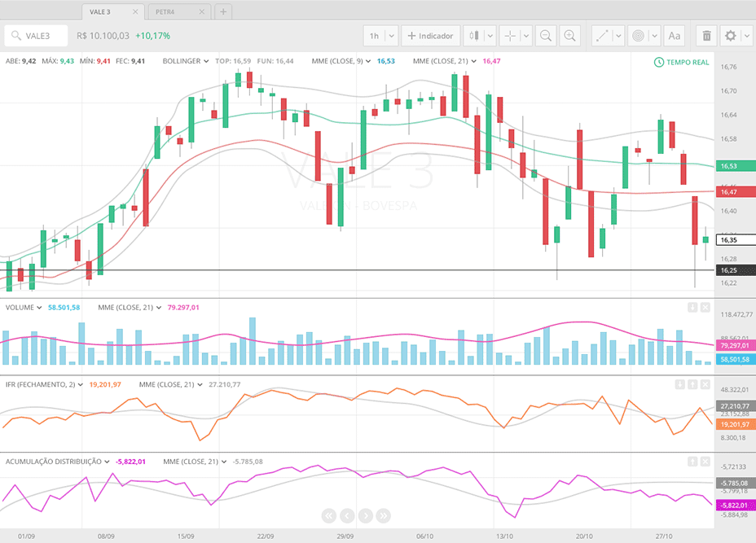
Task: Move the IFR panel down with arrow icon
Action: (x=679, y=384)
